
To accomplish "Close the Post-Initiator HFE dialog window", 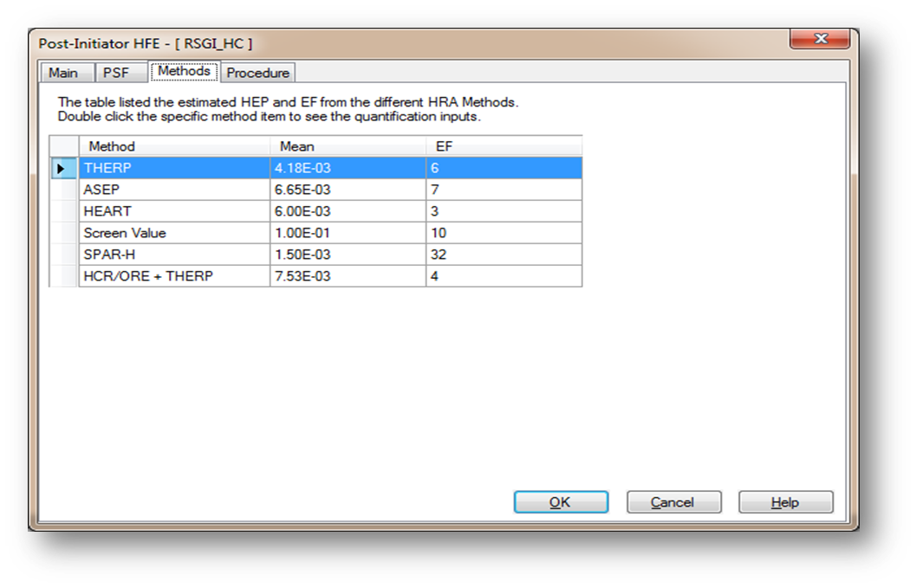I will point(819,40).
